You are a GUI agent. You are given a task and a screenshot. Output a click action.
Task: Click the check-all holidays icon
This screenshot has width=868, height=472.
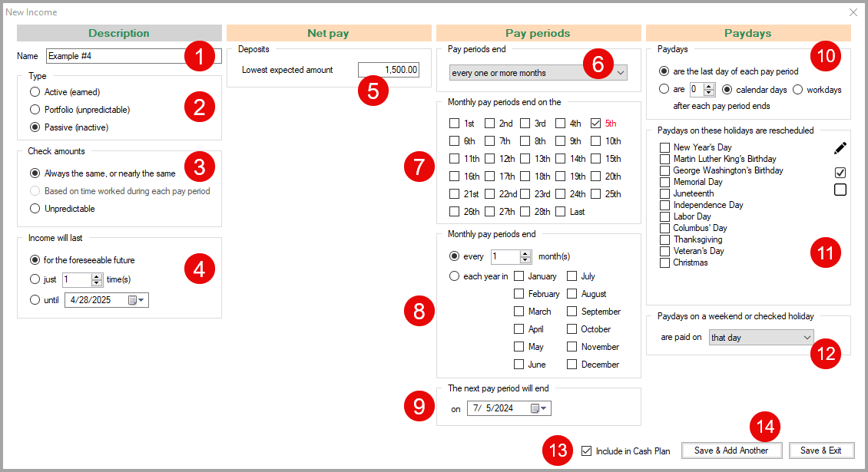(x=840, y=173)
